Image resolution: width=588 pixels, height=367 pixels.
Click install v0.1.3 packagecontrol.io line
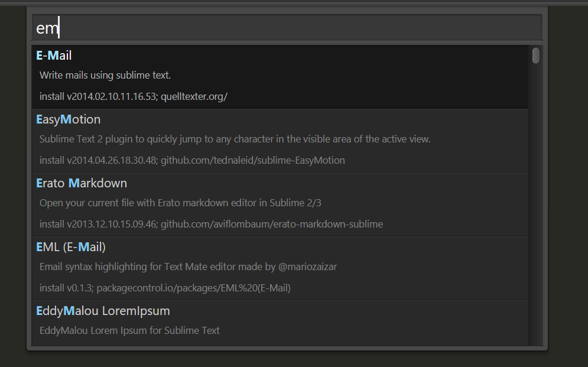pos(165,288)
